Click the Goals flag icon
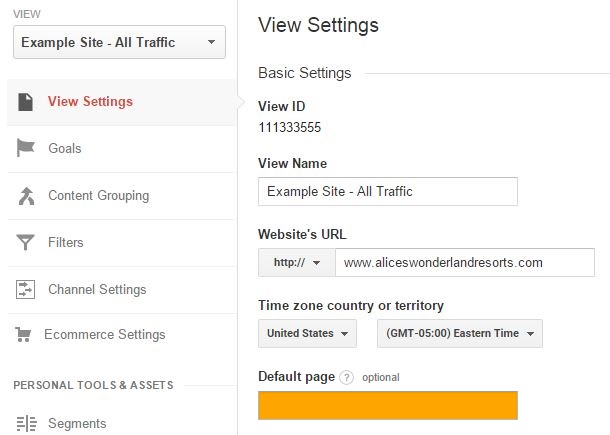 [26, 148]
